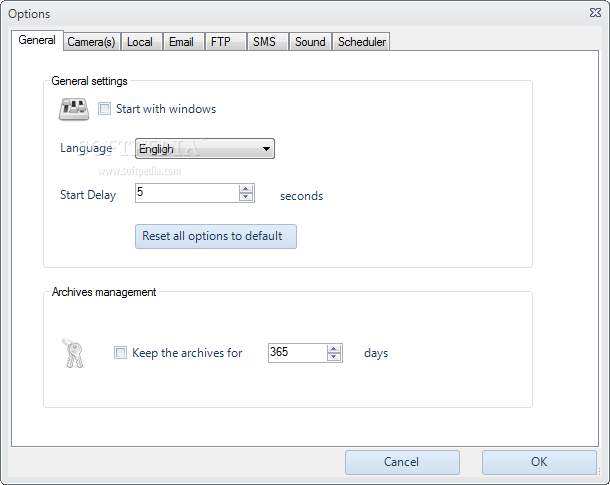The width and height of the screenshot is (610, 485).
Task: Decrease archive days with down arrow
Action: point(334,357)
